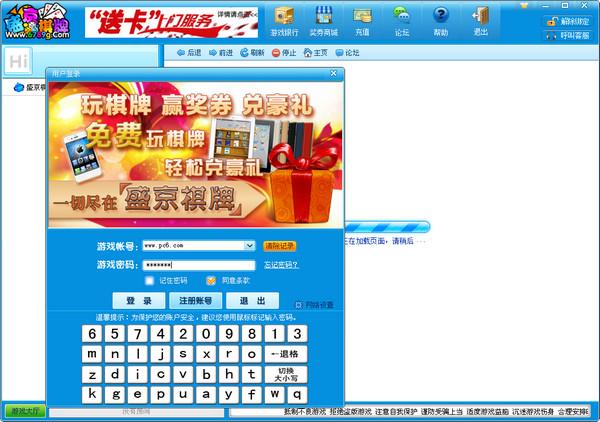Click the 退出 exit door icon
This screenshot has width=600, height=422.
tap(480, 21)
